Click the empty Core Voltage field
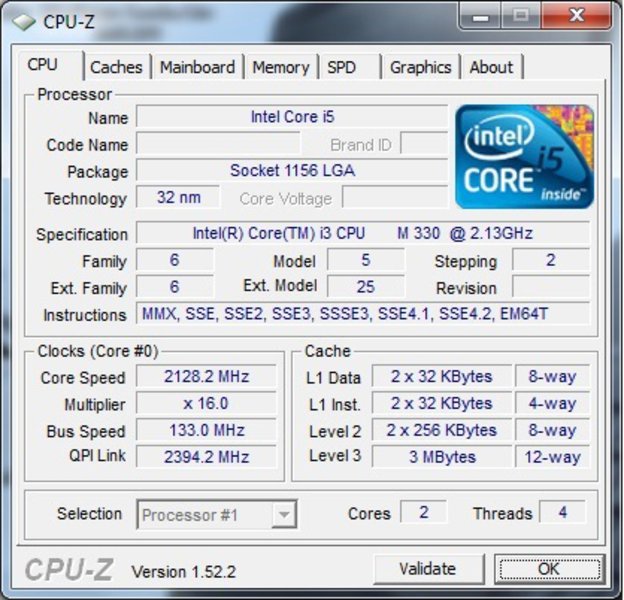 tap(395, 197)
